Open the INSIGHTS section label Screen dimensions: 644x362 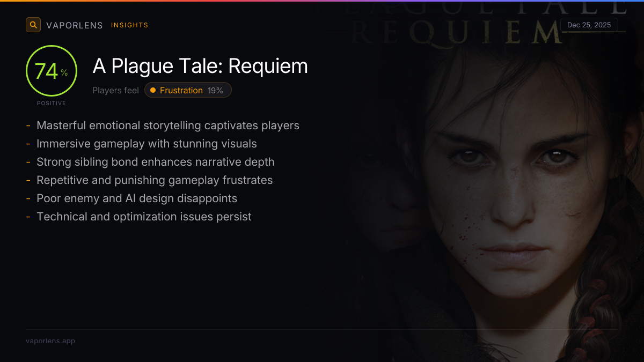(129, 25)
